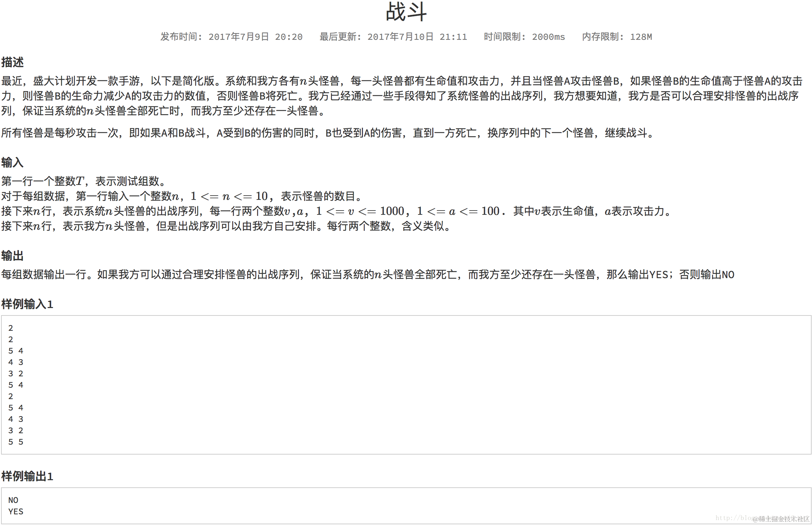Click the 内存限制 128M label

point(617,37)
